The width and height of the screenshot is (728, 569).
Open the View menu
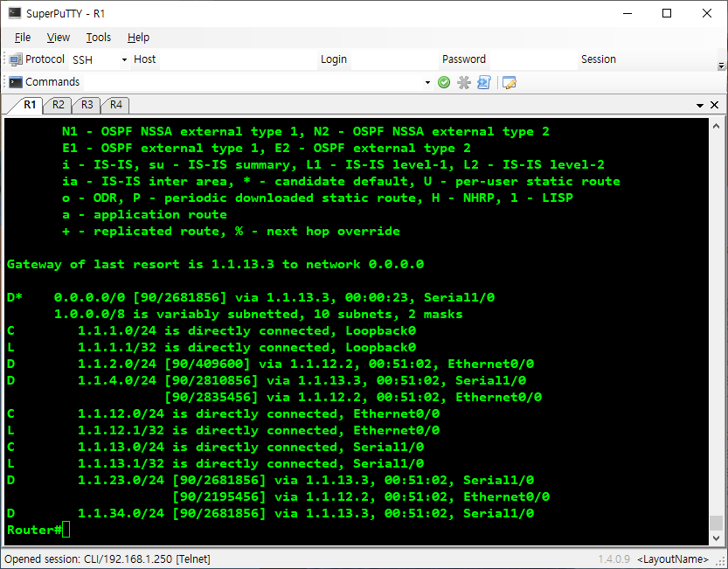click(x=58, y=38)
